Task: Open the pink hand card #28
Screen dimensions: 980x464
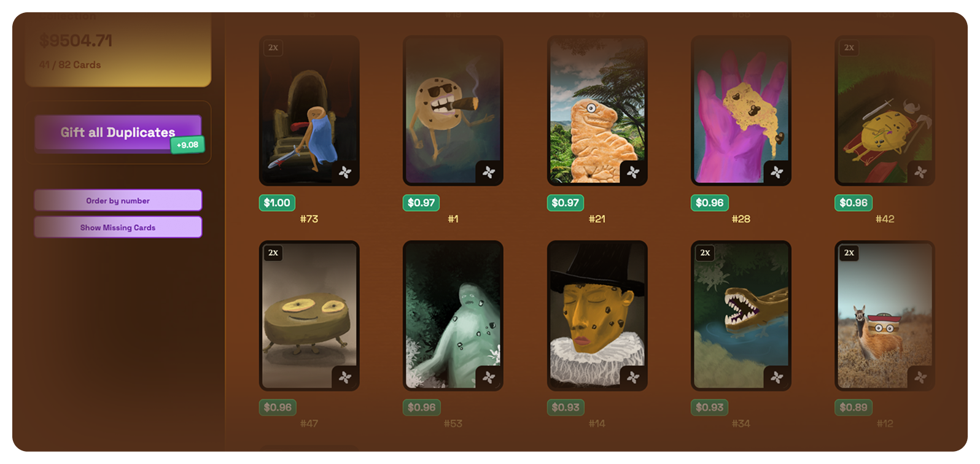Action: point(741,110)
